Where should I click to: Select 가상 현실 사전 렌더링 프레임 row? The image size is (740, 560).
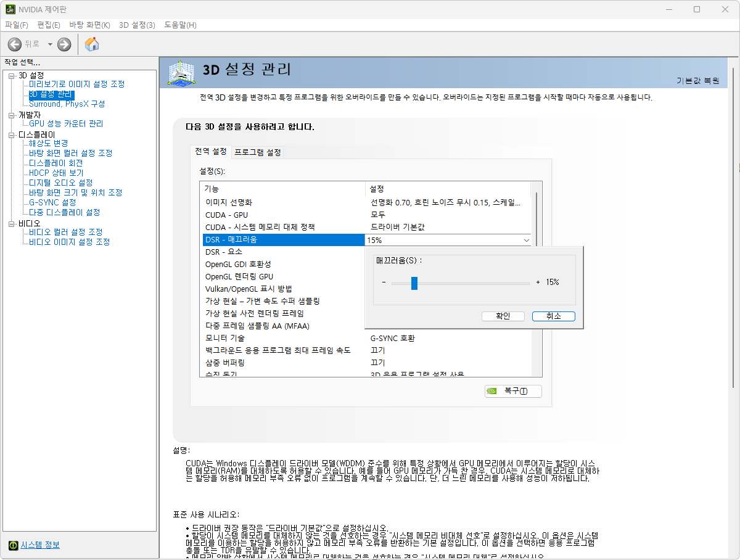click(284, 313)
